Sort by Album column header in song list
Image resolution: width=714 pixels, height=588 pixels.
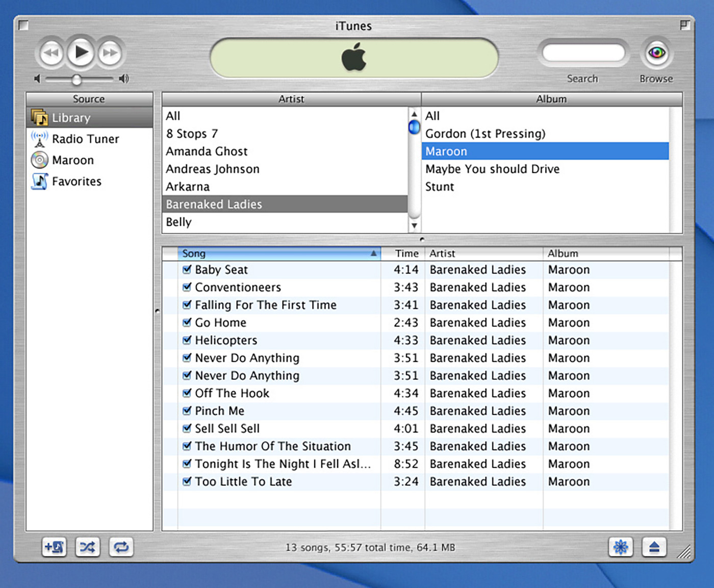(x=606, y=253)
